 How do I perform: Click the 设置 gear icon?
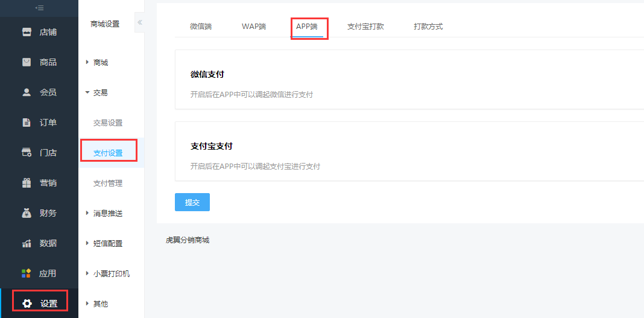point(27,304)
